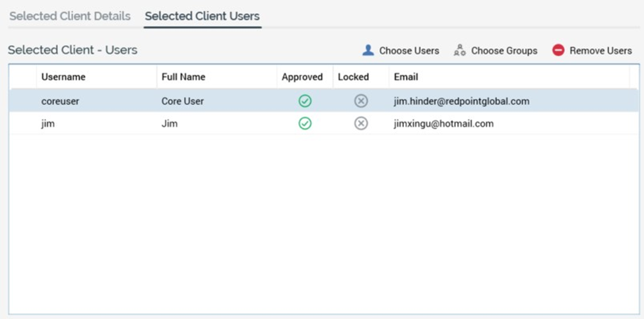
Task: Select the coreuser username cell
Action: tap(60, 101)
